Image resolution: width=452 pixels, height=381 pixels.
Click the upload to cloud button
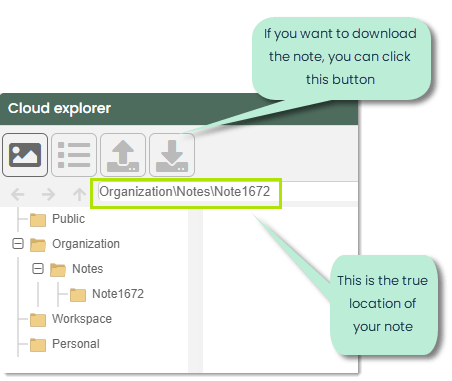pos(123,155)
